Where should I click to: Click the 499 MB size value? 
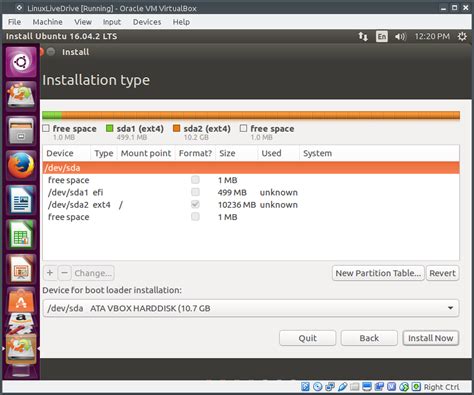(x=232, y=192)
